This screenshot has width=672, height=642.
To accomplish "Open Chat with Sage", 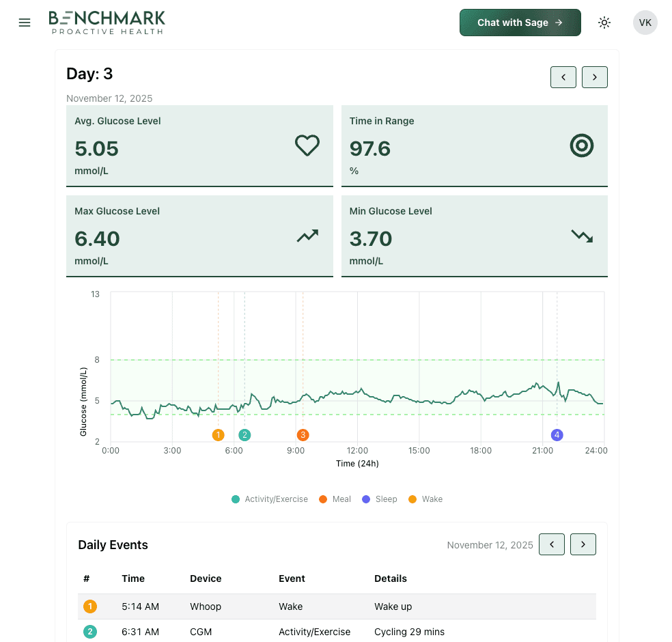I will pos(520,23).
